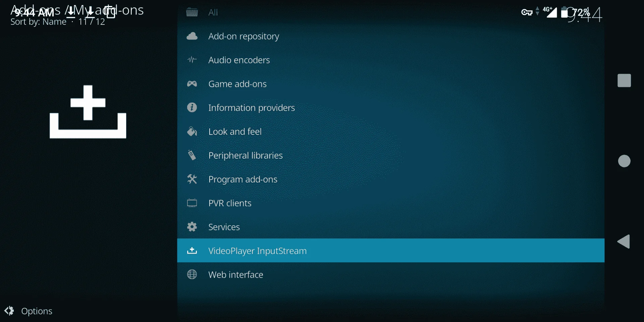Open Game add-ons category
The image size is (644, 322).
391,84
